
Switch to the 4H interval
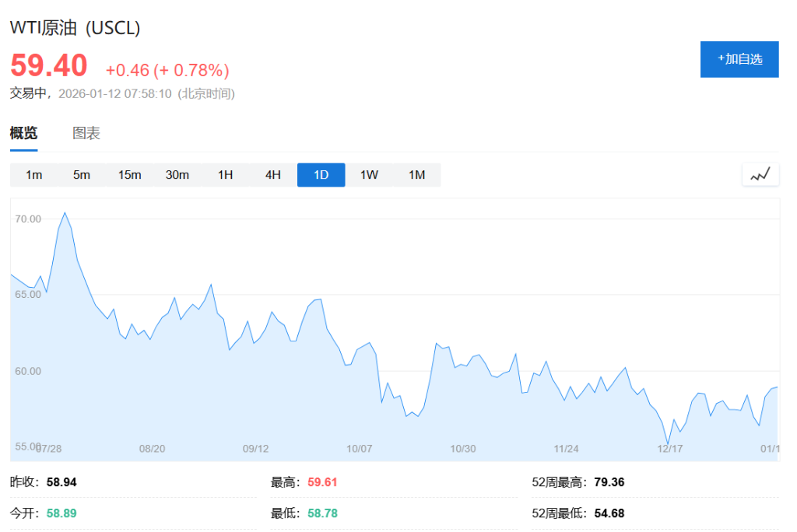(x=272, y=175)
